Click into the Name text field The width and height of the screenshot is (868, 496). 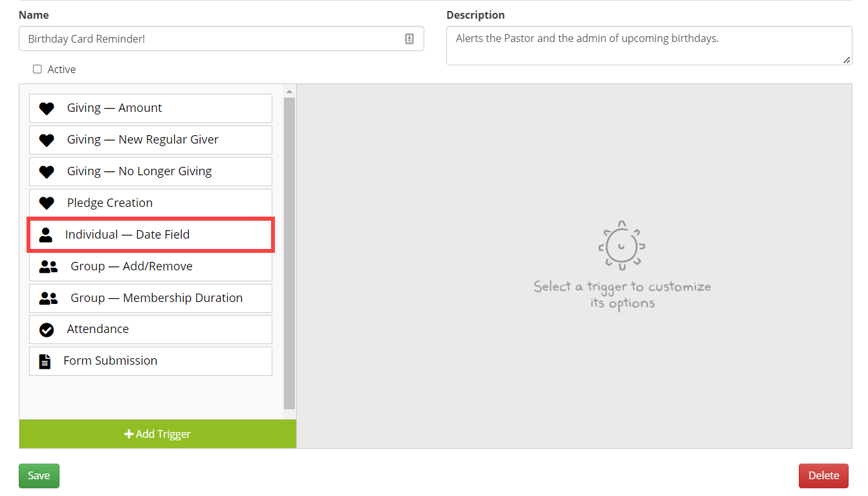pyautogui.click(x=213, y=39)
